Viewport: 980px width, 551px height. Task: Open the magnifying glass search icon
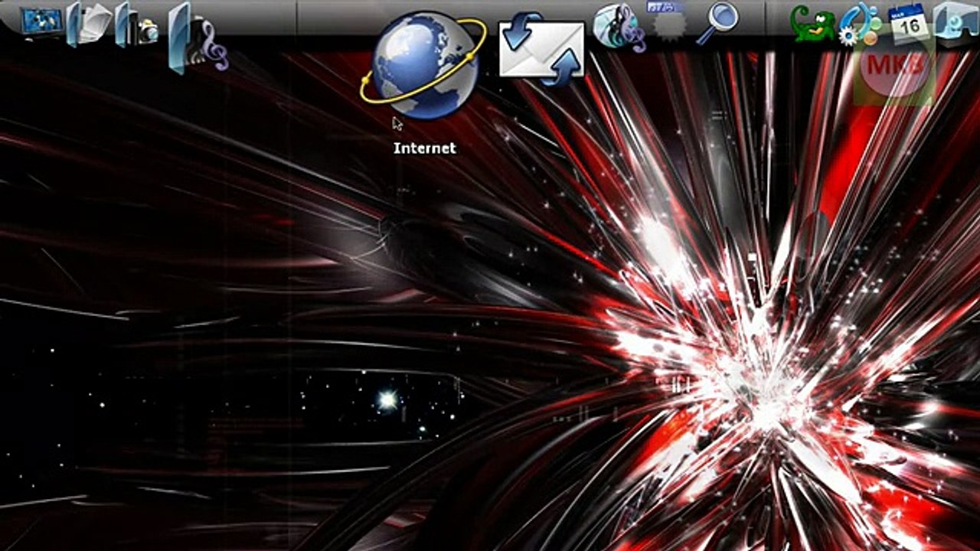tap(717, 24)
